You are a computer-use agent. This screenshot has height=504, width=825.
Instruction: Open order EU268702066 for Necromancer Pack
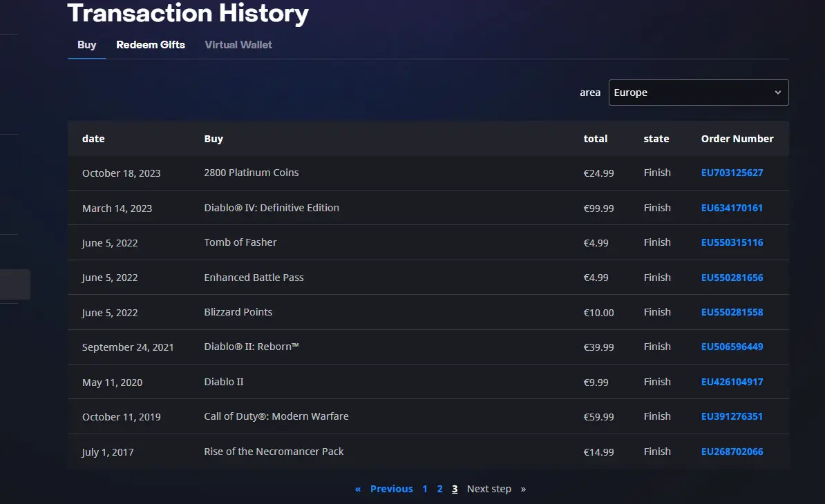732,452
